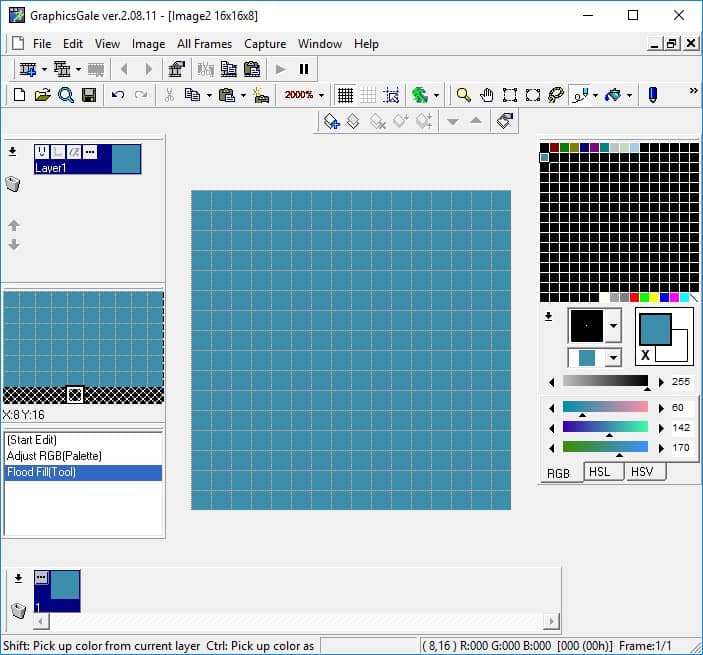Select the color dropper tool
Image resolution: width=703 pixels, height=655 pixels.
[580, 95]
